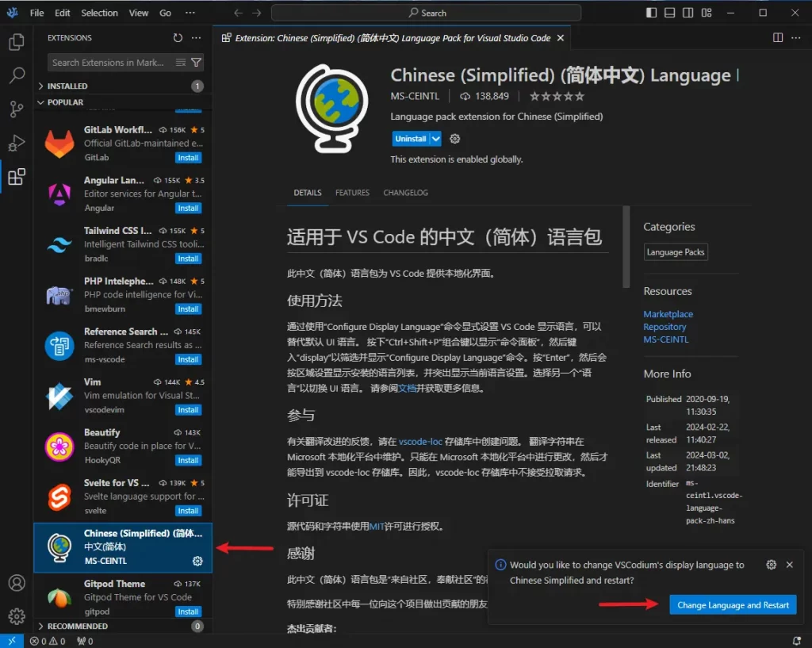The image size is (812, 648).
Task: Split the editor to the right
Action: [x=778, y=38]
